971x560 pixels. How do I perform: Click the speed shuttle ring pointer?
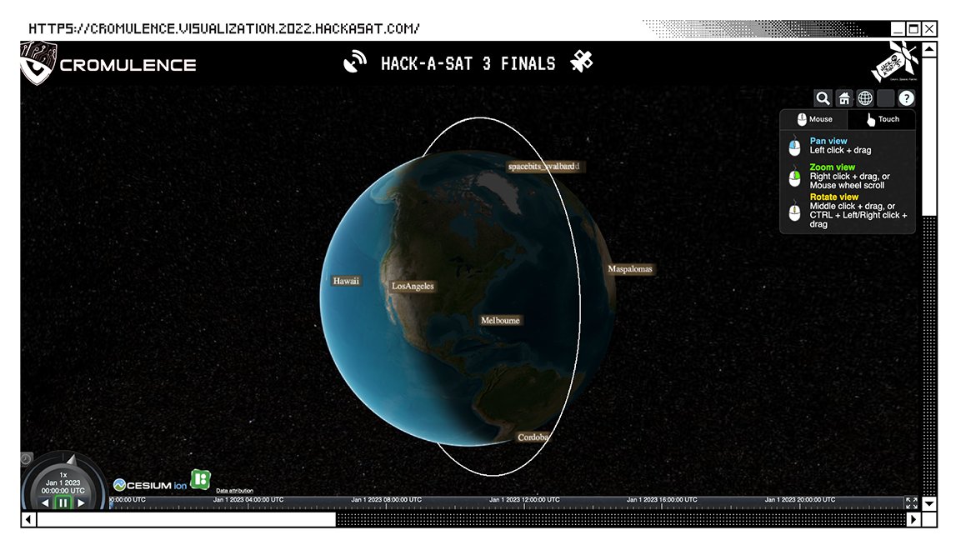pos(71,460)
